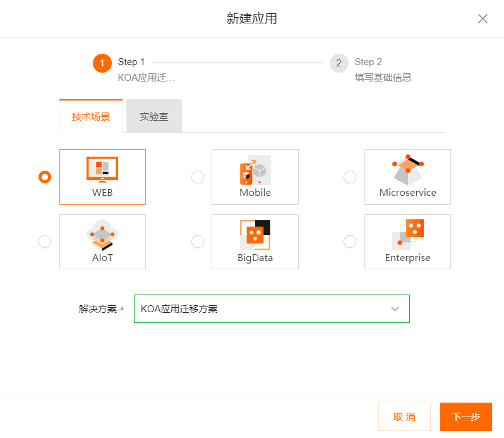
Task: Click the Step 2 circle indicator
Action: pos(339,63)
